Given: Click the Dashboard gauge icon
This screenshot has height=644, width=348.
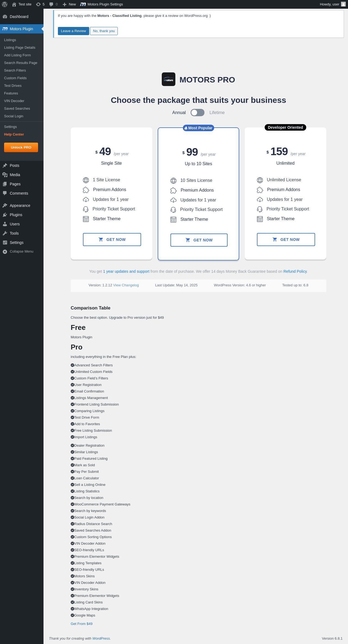Looking at the screenshot, I should 5,17.
